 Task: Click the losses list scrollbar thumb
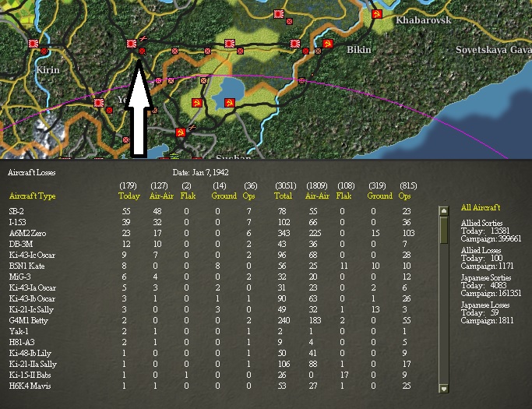tap(444, 230)
